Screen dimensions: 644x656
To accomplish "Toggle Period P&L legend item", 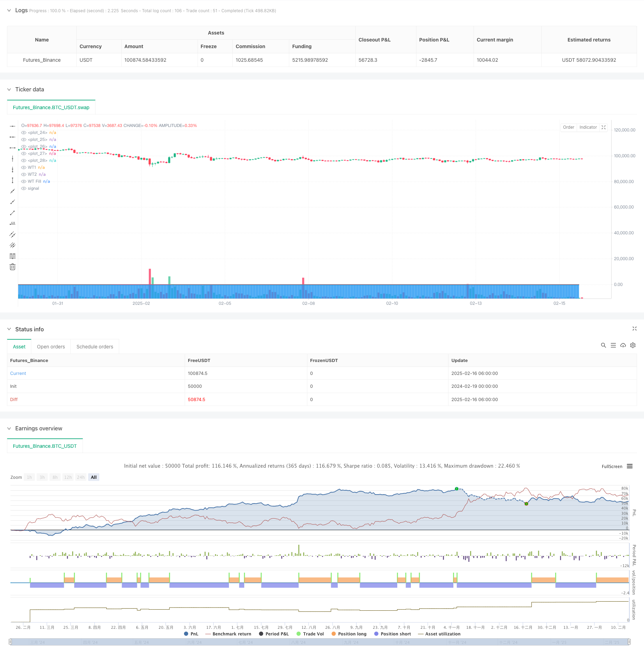I will (x=274, y=634).
